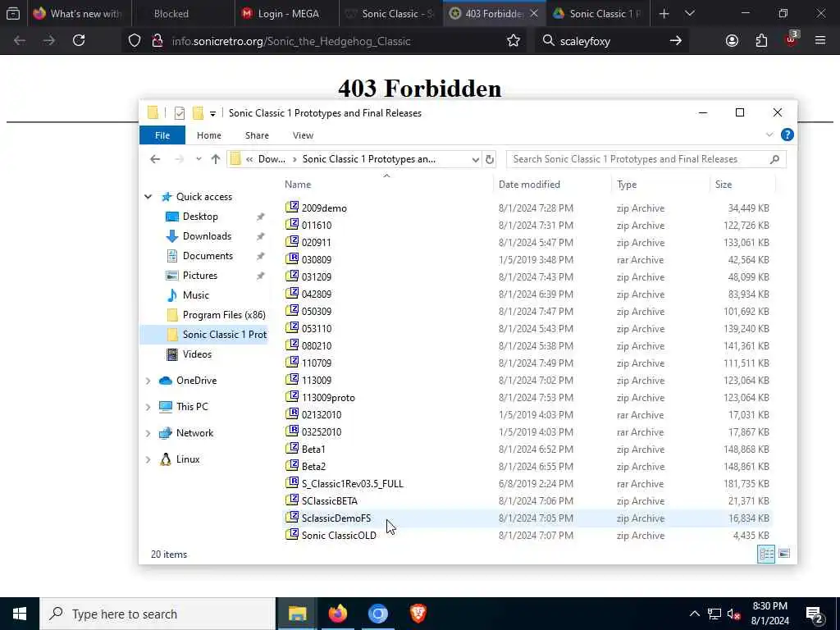Reload the page in Firefox
Screen dimensions: 840x630
pos(79,40)
